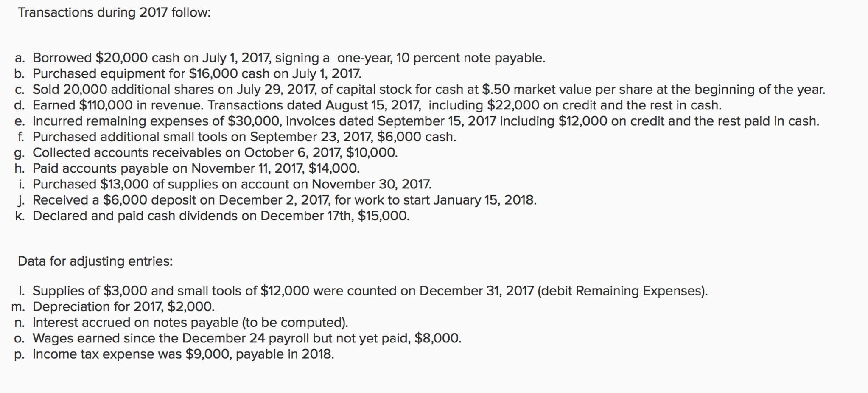The height and width of the screenshot is (393, 868).
Task: Click the 'Transactions during 2017 follow:' heading
Action: 114,13
